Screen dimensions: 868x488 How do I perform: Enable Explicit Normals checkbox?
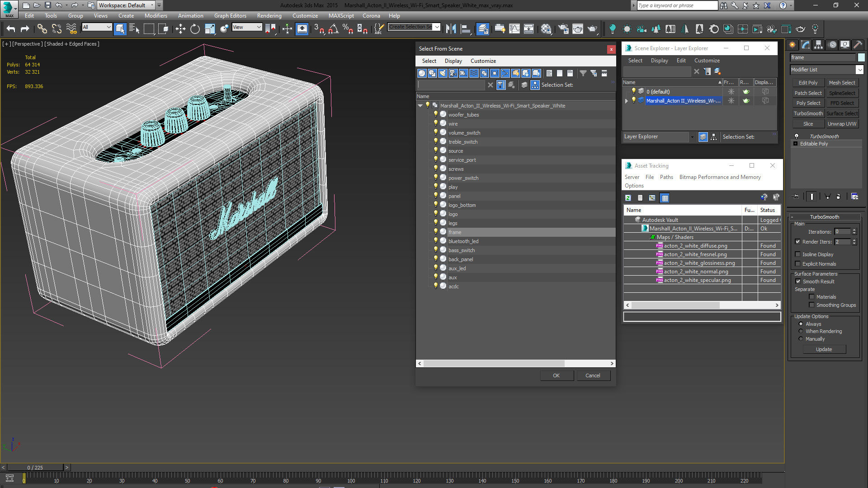tap(798, 264)
